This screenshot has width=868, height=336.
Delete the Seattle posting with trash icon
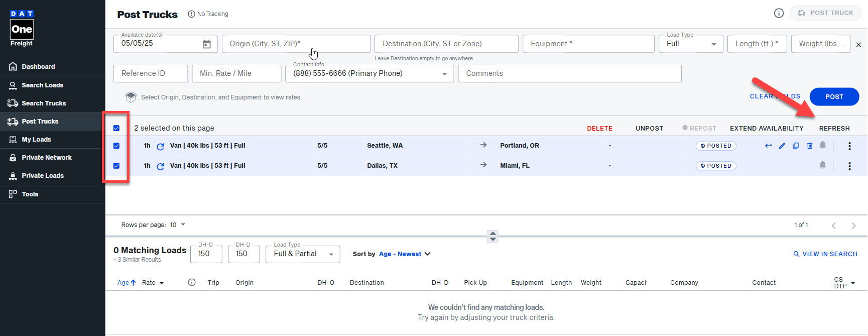[x=810, y=146]
